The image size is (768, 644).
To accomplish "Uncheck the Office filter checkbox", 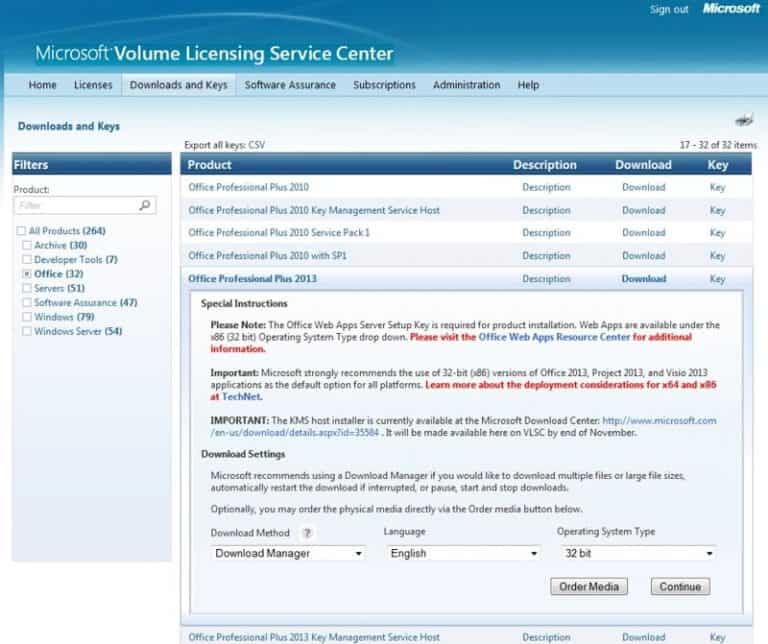I will tap(27, 274).
